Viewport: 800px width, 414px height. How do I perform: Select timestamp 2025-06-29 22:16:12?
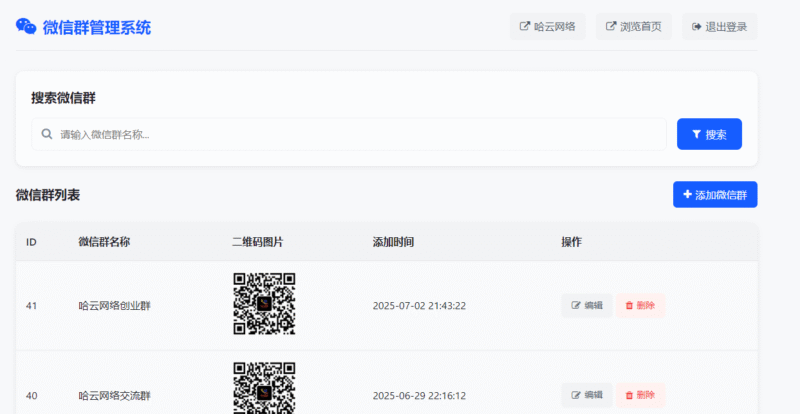[x=419, y=396]
